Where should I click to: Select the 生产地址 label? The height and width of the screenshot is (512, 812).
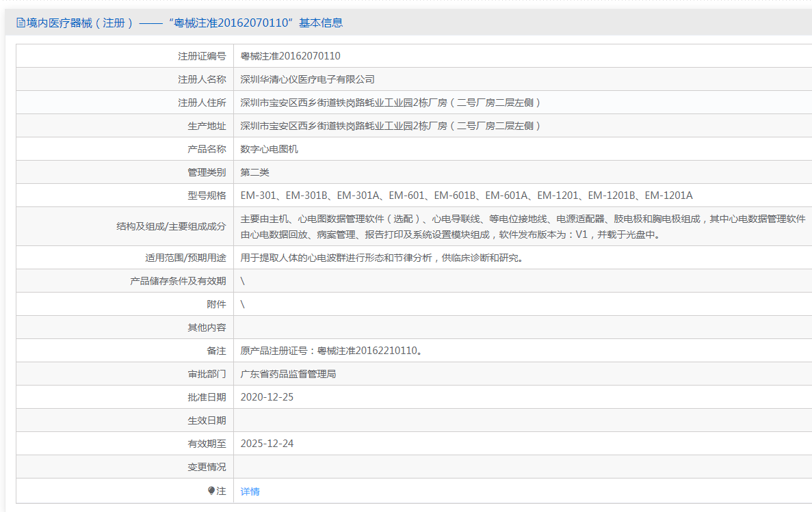point(207,126)
